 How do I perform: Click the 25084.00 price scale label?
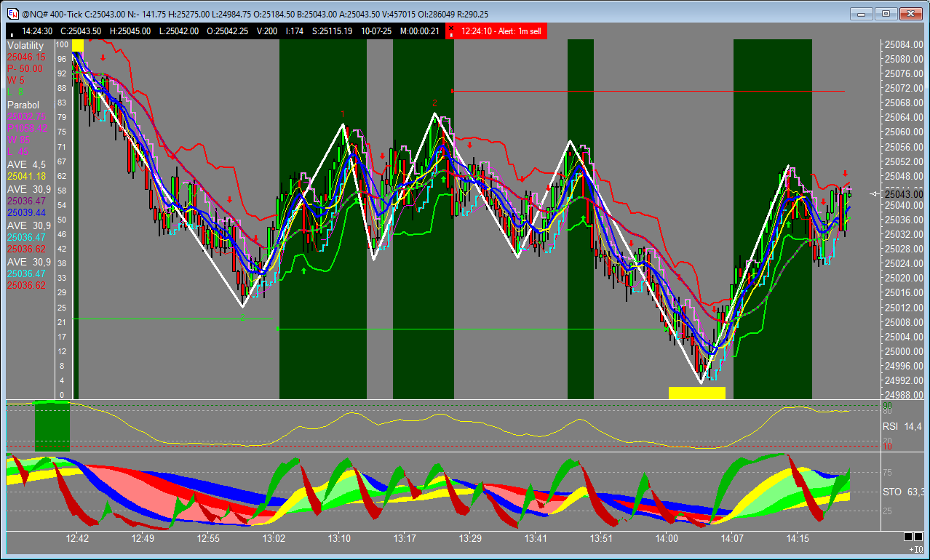pyautogui.click(x=904, y=44)
